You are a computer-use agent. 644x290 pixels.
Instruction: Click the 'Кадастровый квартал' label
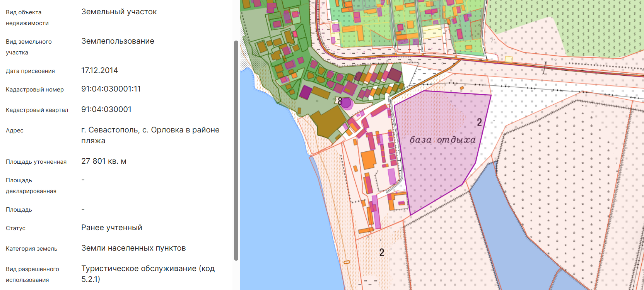[37, 110]
